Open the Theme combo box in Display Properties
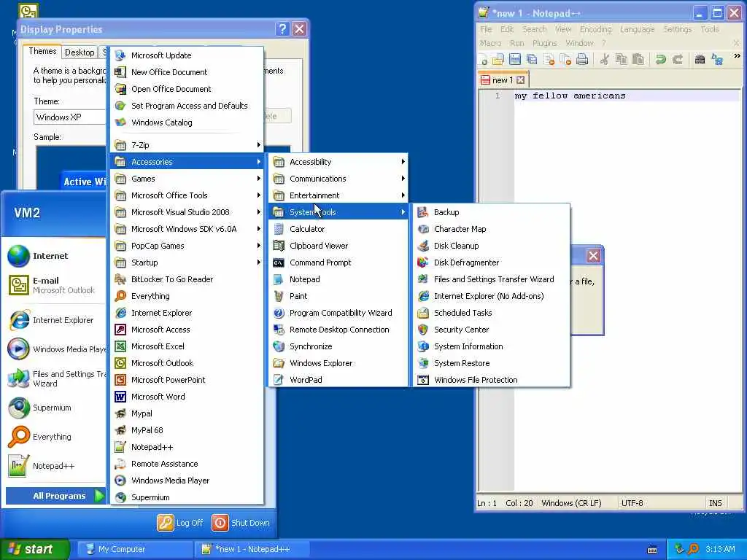 [69, 117]
